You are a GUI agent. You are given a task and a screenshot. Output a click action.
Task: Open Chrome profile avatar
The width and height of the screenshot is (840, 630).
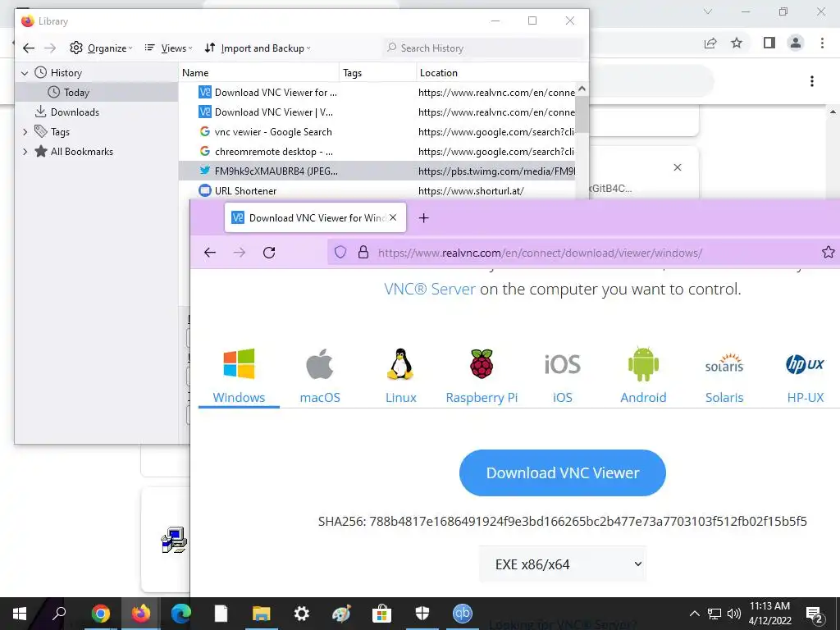(796, 43)
